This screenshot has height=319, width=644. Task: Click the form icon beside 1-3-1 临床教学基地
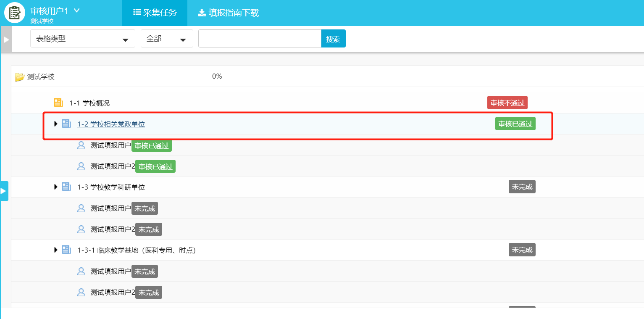point(66,250)
